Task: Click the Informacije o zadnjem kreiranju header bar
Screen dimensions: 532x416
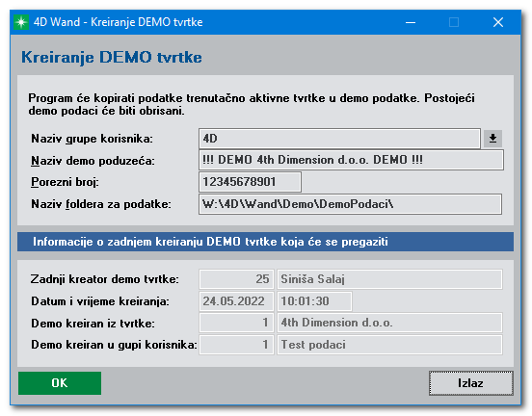Action: click(265, 242)
